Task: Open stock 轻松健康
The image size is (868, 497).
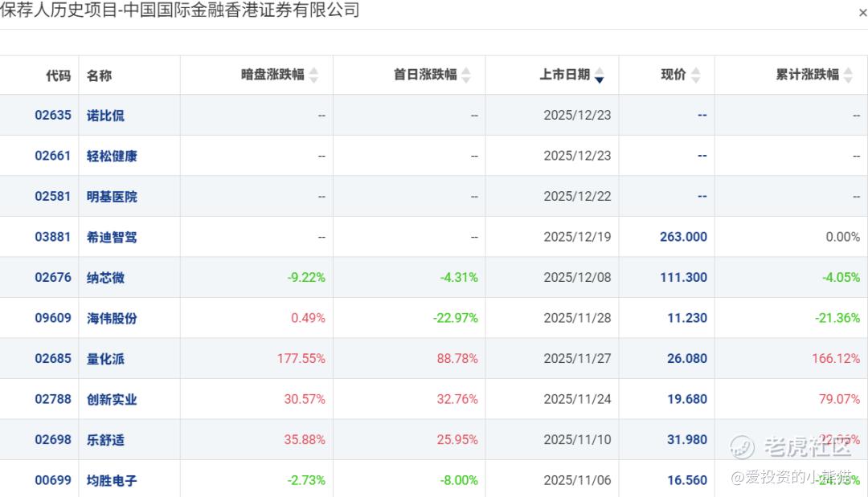Action: (x=112, y=157)
